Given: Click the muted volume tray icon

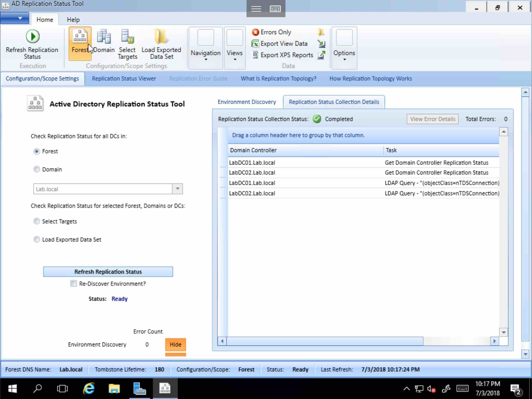Looking at the screenshot, I should tap(431, 389).
